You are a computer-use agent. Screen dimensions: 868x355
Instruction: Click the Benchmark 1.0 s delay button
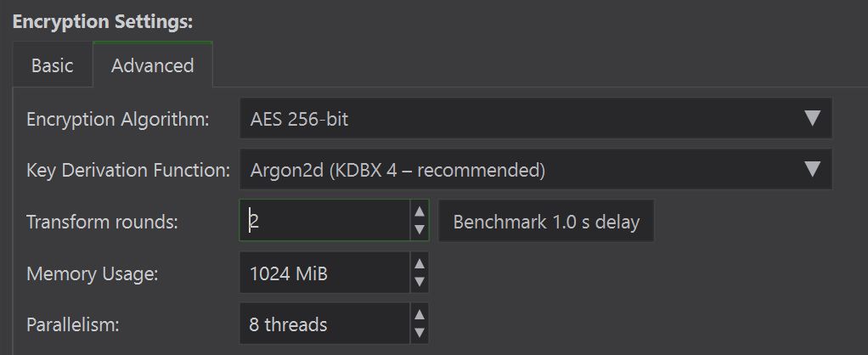[546, 222]
